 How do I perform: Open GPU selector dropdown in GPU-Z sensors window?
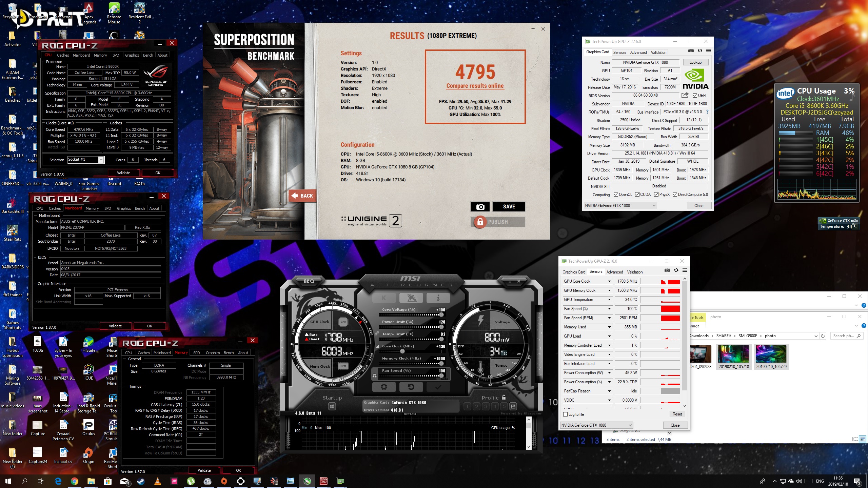(x=596, y=425)
